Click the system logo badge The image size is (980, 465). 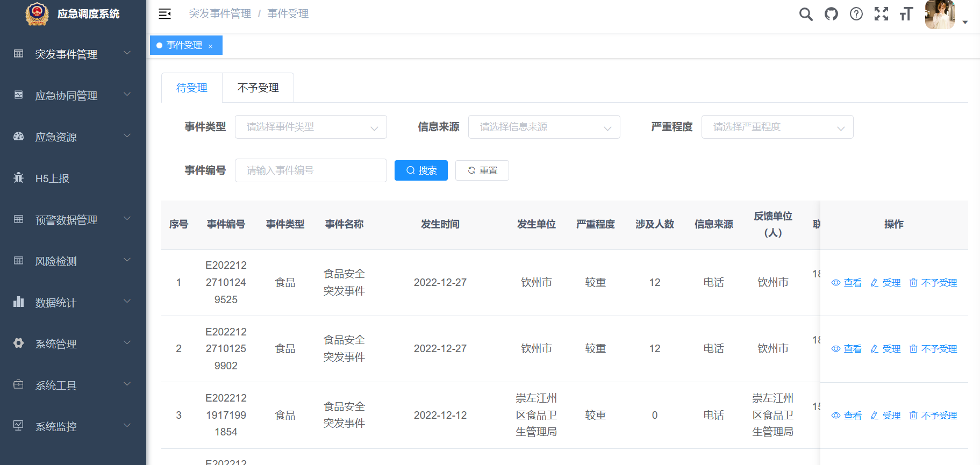(37, 14)
